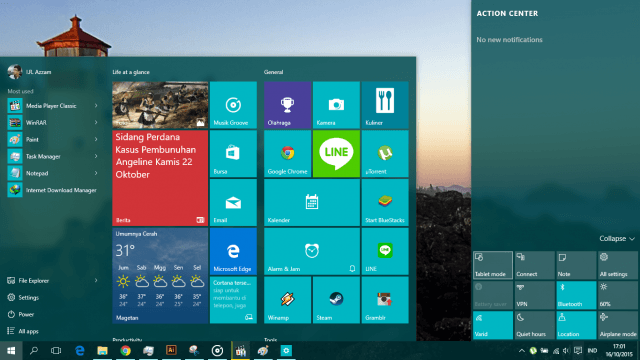Launch the Winamp tile
Image resolution: width=640 pixels, height=360 pixels.
tap(287, 300)
